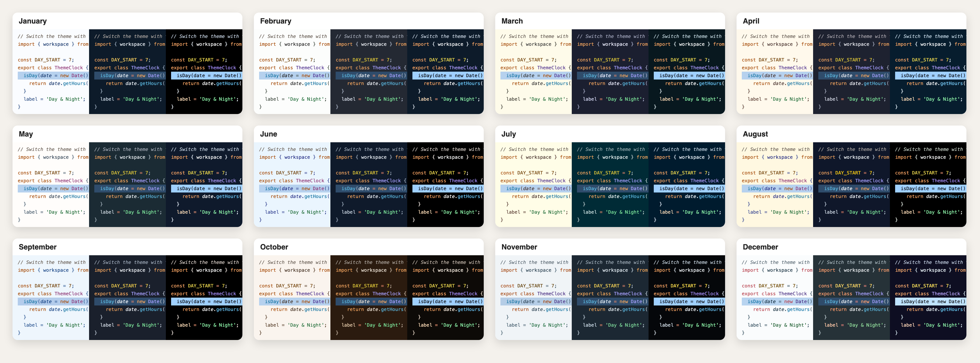
Task: Select the September heading
Action: [38, 247]
